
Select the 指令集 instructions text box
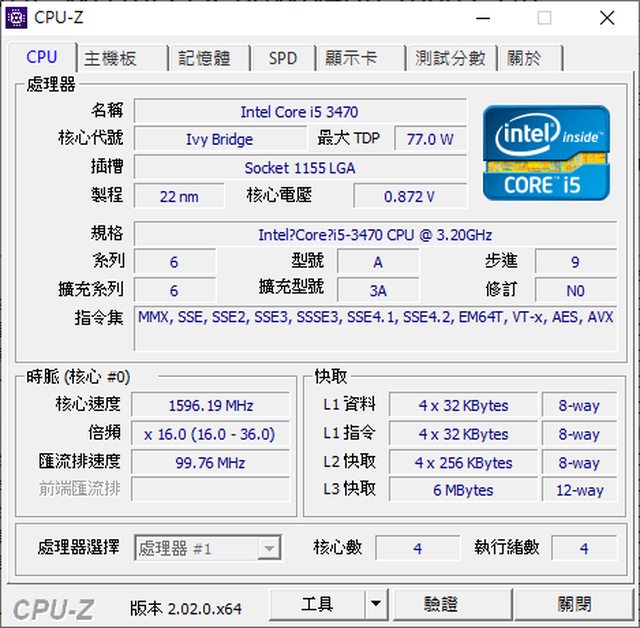(x=375, y=327)
